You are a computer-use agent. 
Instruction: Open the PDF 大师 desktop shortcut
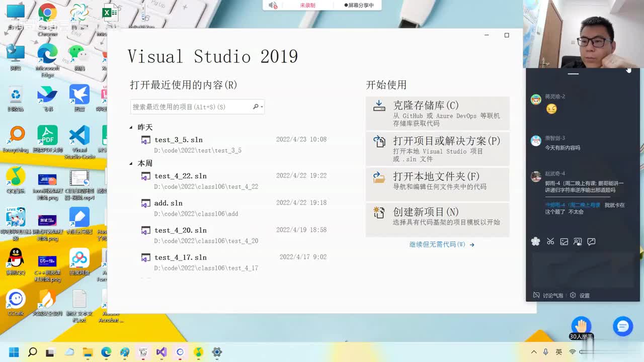click(x=47, y=139)
